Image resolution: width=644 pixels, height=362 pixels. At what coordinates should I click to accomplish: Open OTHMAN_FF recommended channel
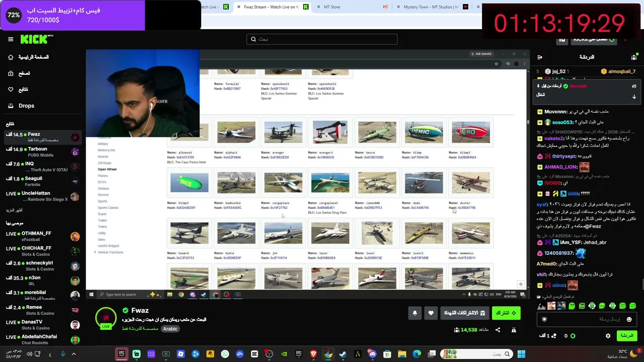(43, 236)
